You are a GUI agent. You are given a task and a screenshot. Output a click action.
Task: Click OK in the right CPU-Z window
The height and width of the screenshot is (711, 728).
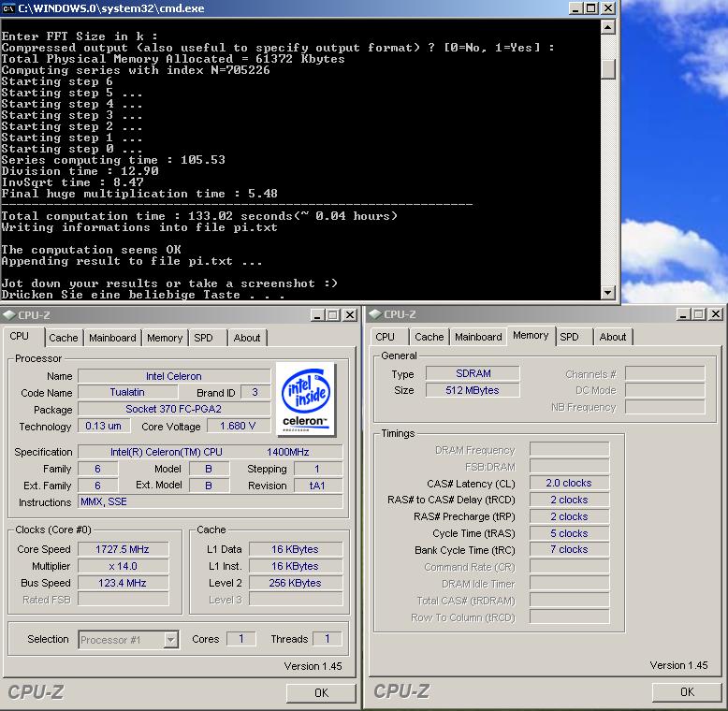687,692
